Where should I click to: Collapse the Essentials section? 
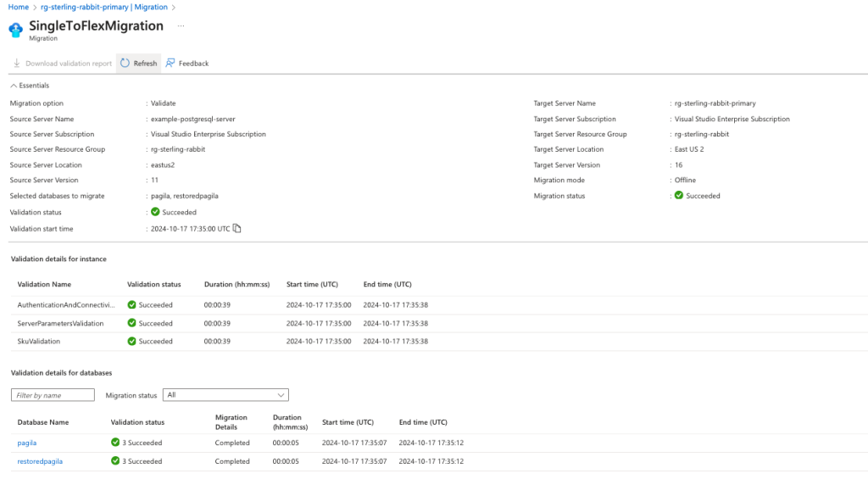pos(14,86)
